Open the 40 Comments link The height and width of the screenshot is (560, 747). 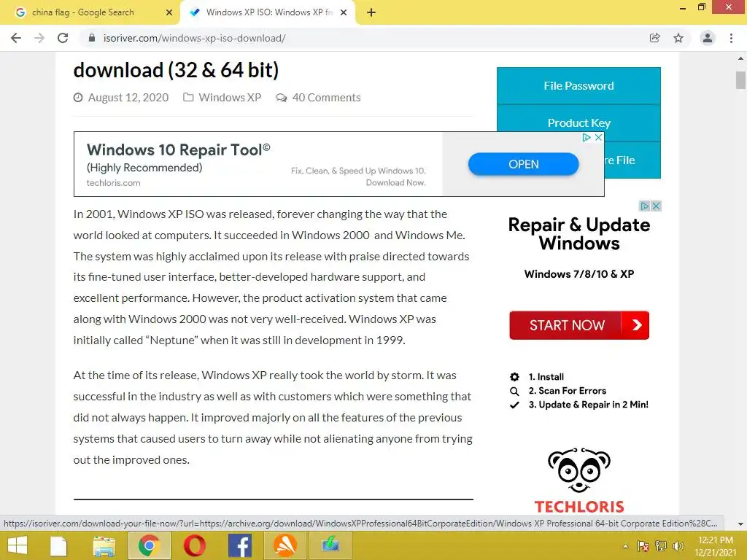coord(326,98)
